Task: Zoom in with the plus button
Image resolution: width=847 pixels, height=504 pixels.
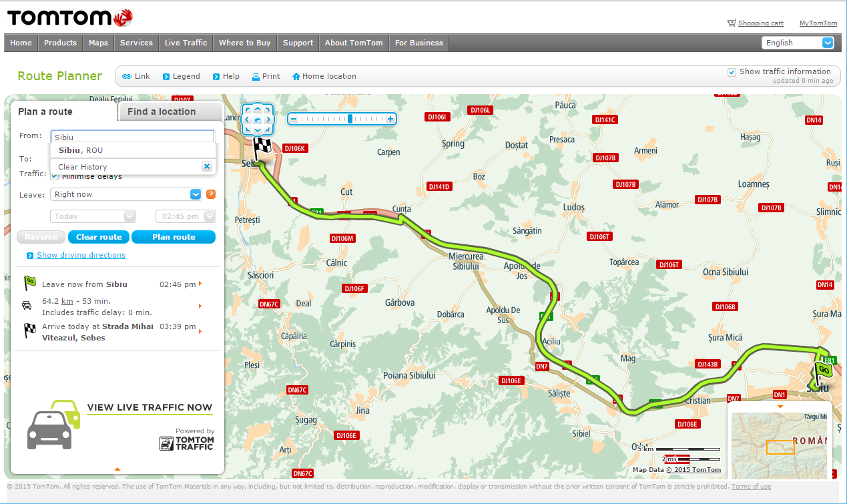Action: [391, 119]
